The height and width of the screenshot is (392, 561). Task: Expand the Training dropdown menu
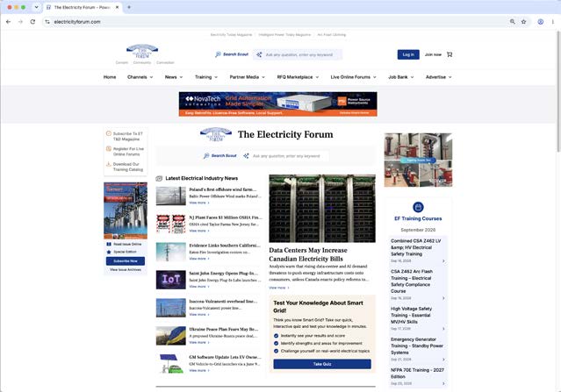pyautogui.click(x=206, y=77)
